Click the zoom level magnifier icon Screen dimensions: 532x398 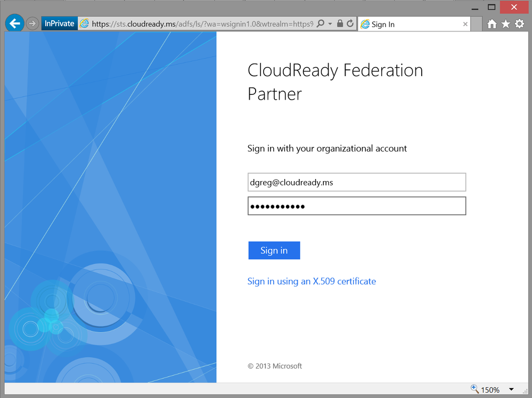click(474, 389)
